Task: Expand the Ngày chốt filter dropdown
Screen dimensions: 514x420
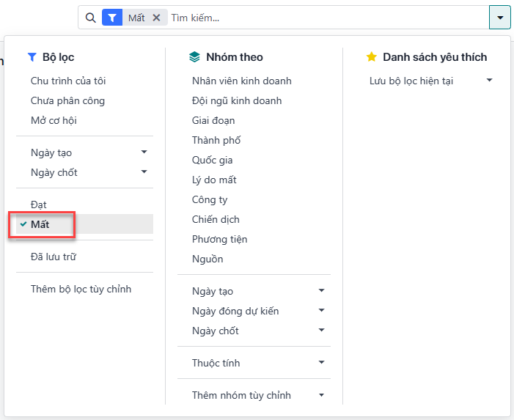Action: (x=84, y=172)
